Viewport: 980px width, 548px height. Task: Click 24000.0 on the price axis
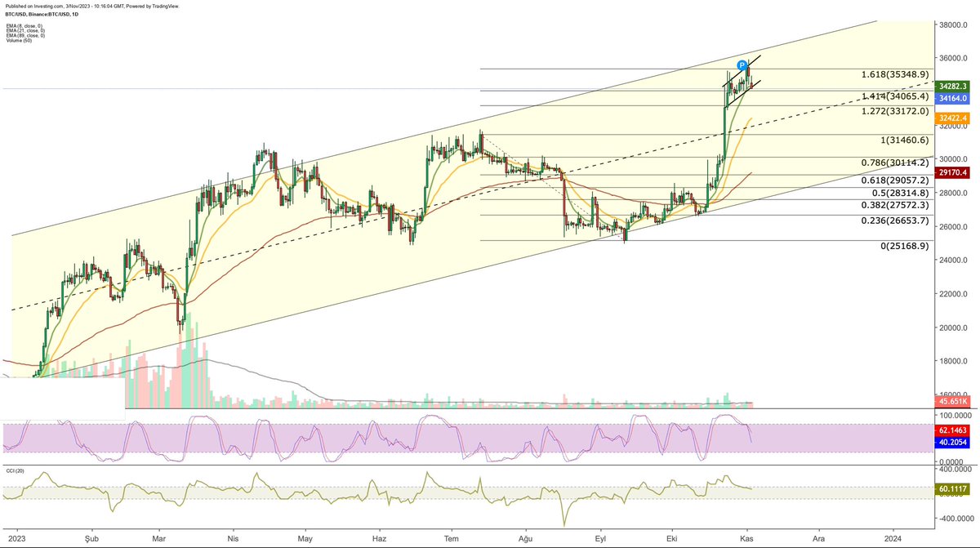pos(955,261)
